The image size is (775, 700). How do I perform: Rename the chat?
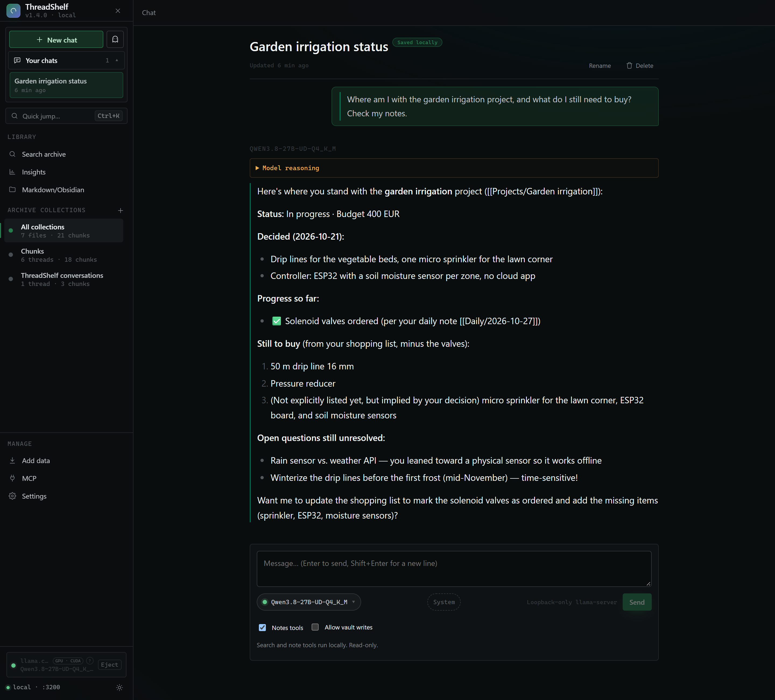coord(600,66)
